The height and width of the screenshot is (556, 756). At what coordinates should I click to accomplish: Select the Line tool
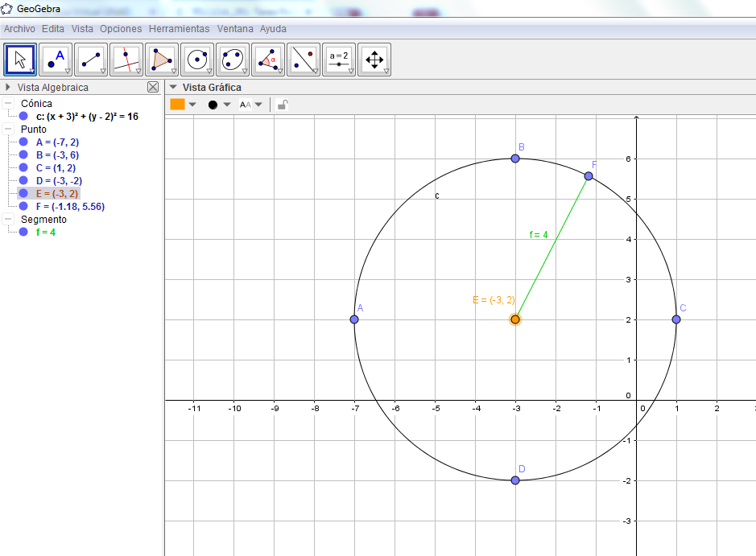(x=90, y=59)
